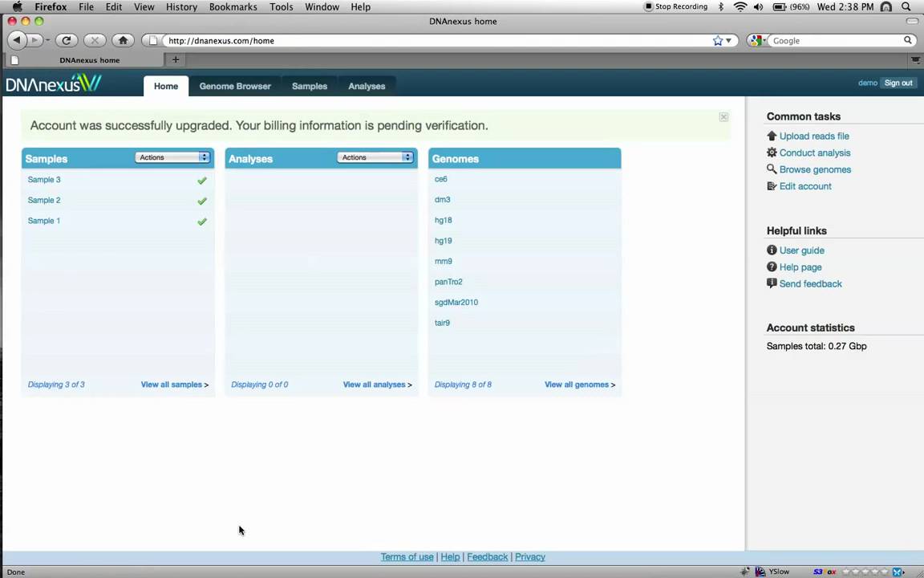Click the DNAnexus logo
Viewport: 924px width, 578px height.
click(54, 83)
